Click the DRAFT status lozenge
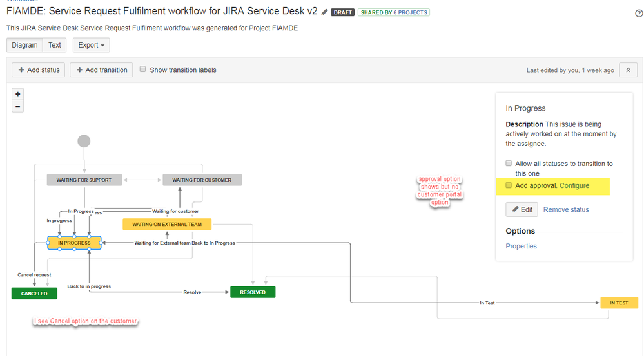Viewport: 644px width, 356px height. tap(342, 12)
